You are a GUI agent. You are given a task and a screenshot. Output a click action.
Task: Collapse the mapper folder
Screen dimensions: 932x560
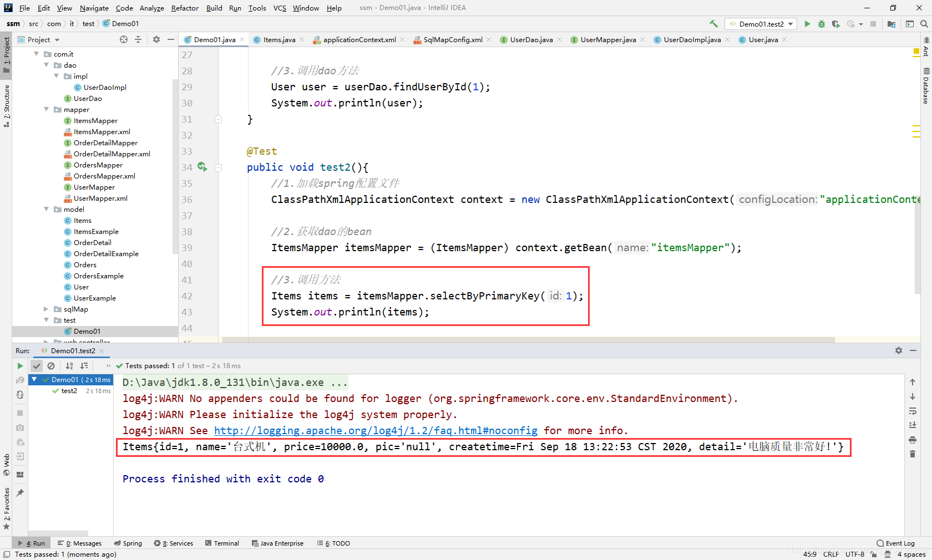47,109
